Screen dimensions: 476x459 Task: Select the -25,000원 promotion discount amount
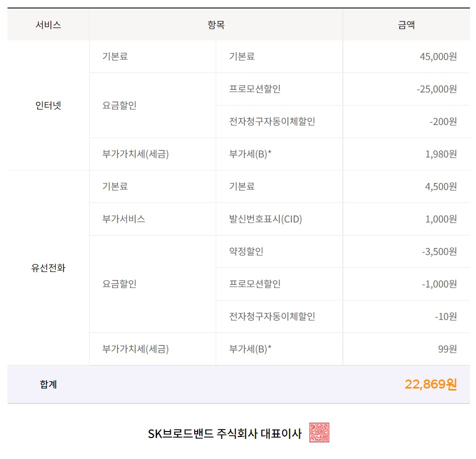point(436,89)
